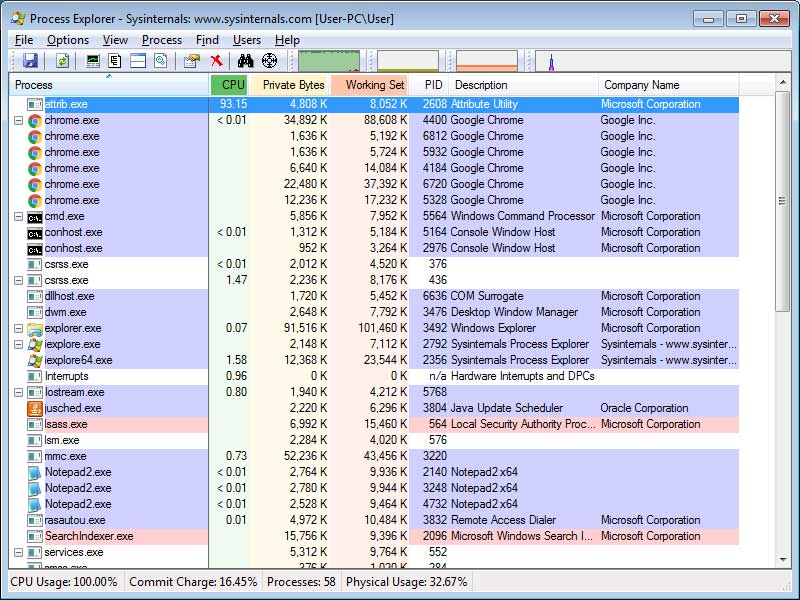Click the I/O activity mini graph
Image resolution: width=800 pixels, height=600 pixels.
(662, 61)
